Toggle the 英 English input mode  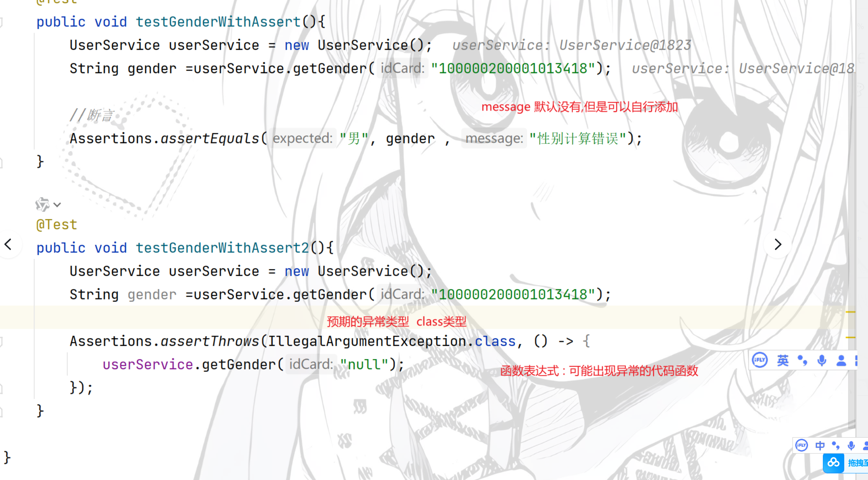(782, 361)
